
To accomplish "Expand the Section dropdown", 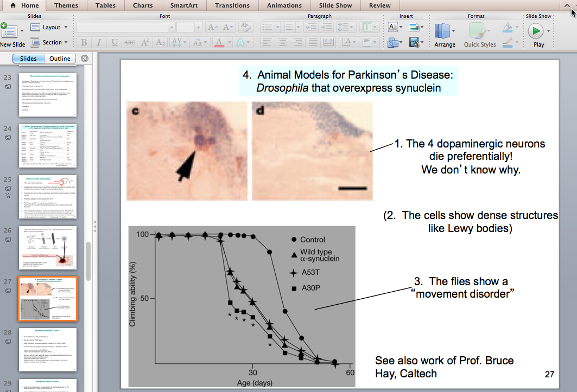I will pyautogui.click(x=52, y=42).
